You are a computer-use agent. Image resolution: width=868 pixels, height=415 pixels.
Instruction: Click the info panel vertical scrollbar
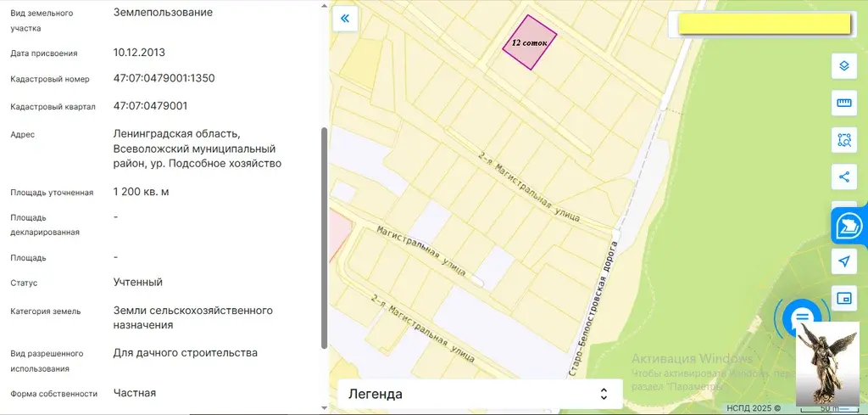tap(324, 238)
